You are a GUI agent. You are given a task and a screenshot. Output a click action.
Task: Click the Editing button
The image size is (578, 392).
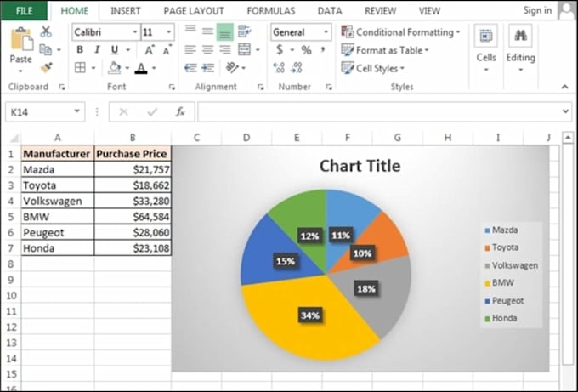click(x=520, y=48)
